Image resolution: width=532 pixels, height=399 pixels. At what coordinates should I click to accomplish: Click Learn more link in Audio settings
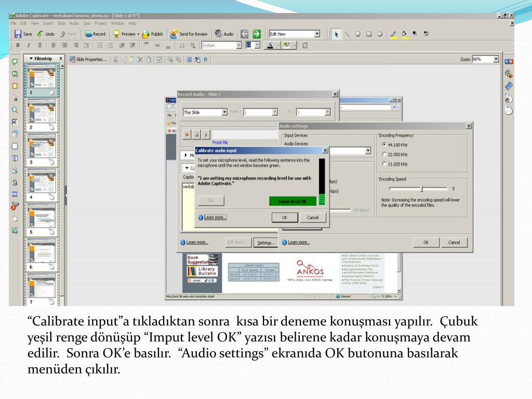(x=299, y=242)
